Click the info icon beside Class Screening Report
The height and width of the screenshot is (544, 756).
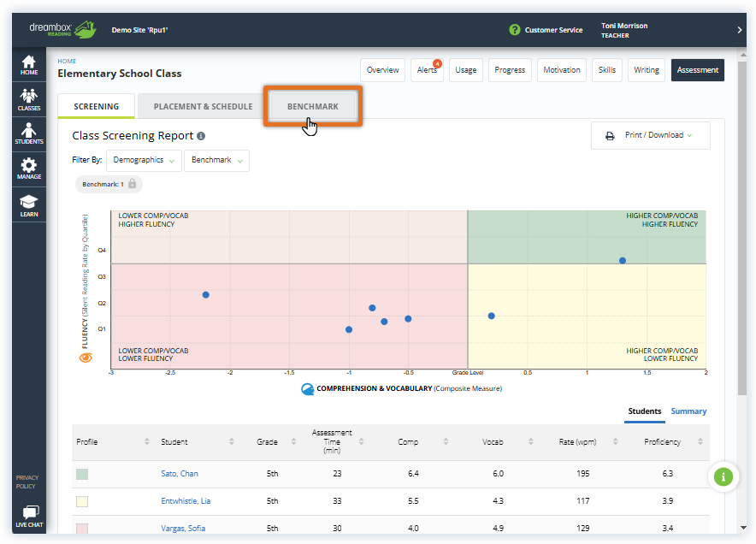point(201,134)
